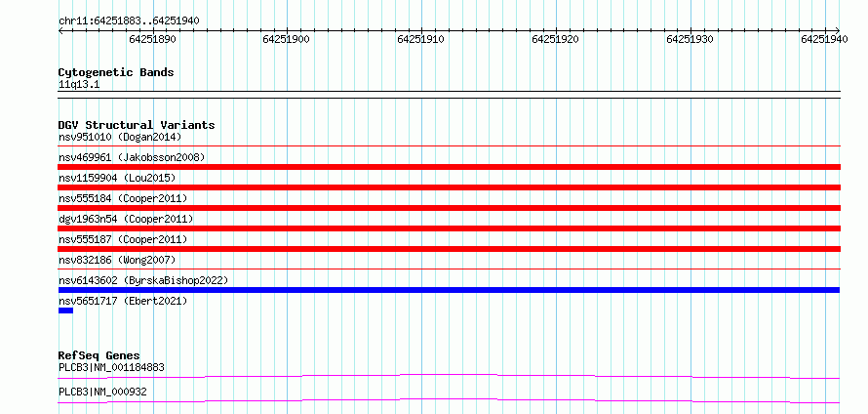Screen dimensions: 868x414
Task: Click the magenta gene line under PLCB3|NM_000932
Action: (449, 400)
